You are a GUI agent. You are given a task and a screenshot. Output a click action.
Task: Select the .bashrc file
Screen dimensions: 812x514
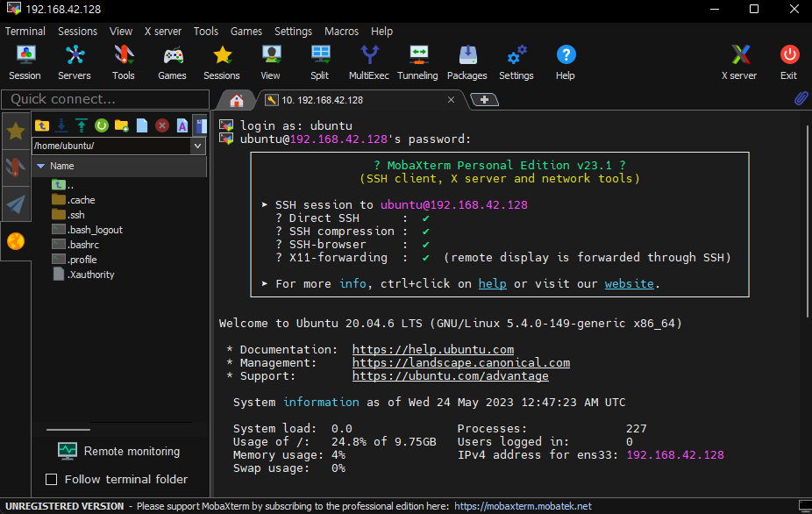(75, 245)
